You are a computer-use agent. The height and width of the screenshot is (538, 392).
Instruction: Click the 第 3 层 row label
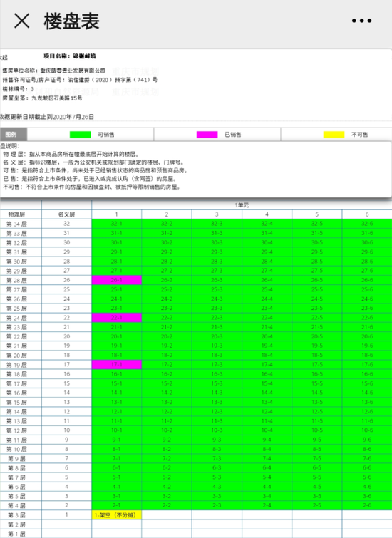[17, 514]
